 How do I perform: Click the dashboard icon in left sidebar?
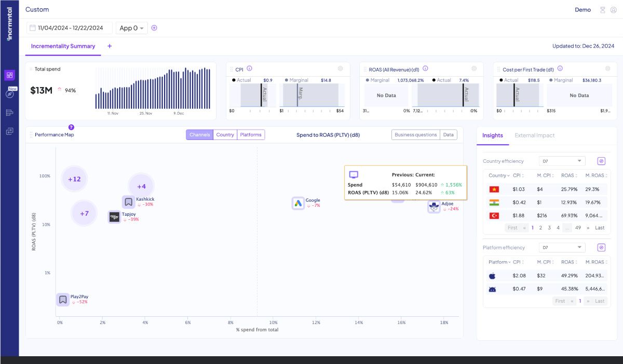pos(9,75)
